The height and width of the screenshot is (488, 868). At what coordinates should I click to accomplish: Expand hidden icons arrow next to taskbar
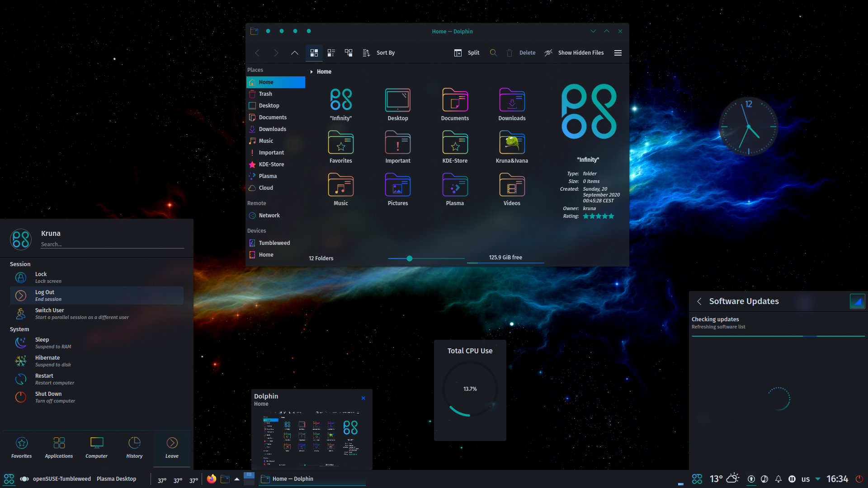tap(236, 479)
